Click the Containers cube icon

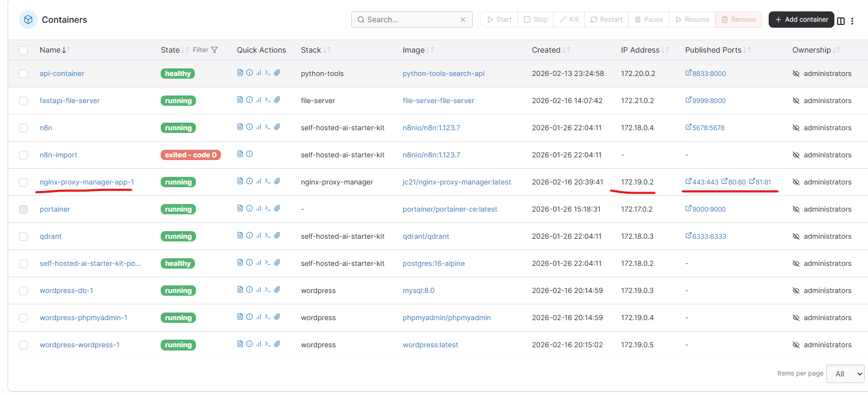tap(28, 20)
